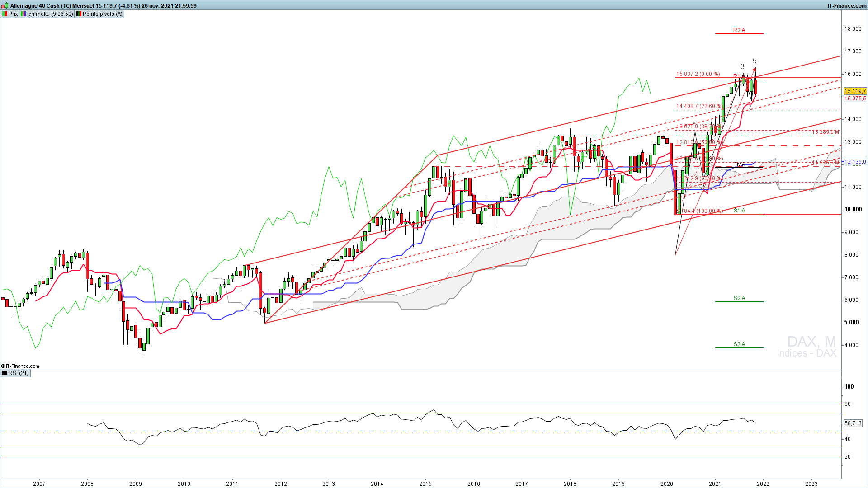
Task: Click the 17 000 price axis label
Action: (x=853, y=52)
